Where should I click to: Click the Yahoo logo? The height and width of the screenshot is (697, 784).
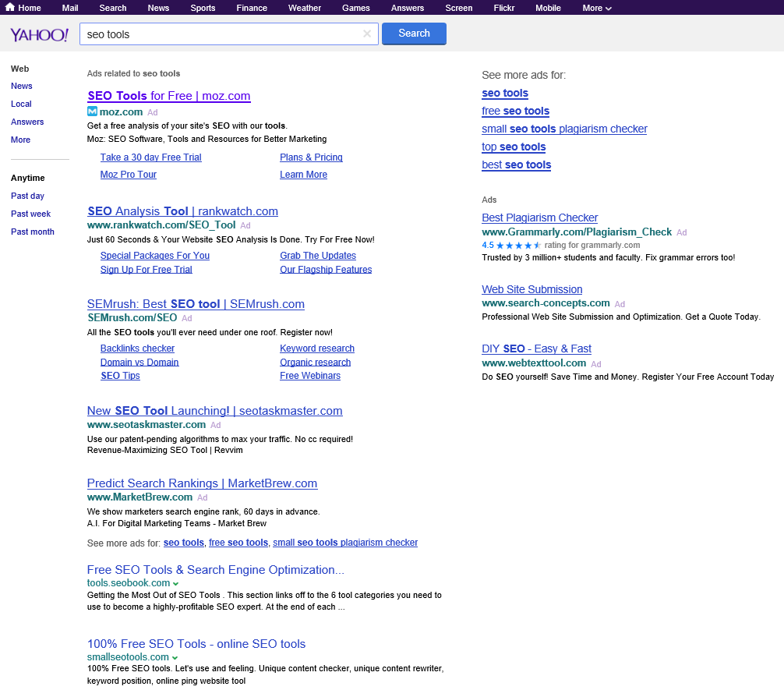pos(39,34)
